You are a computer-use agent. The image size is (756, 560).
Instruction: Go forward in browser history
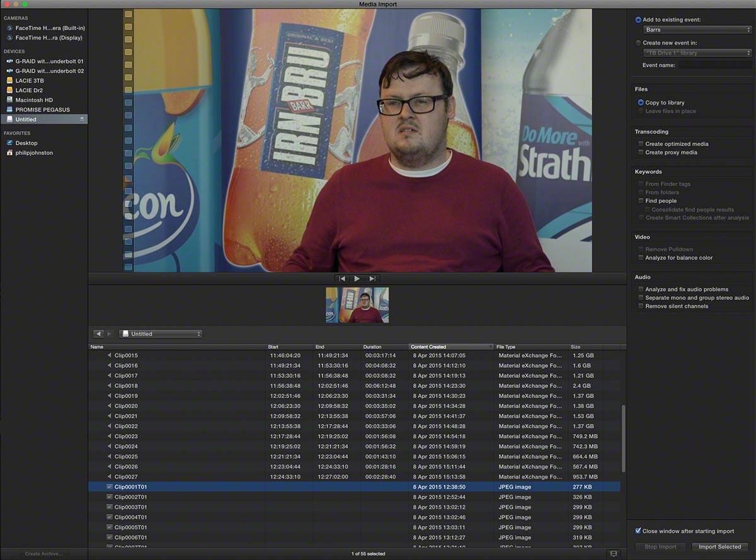(108, 334)
